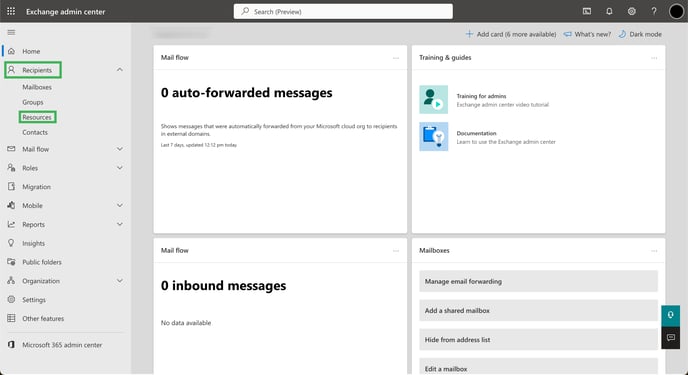Click Edit a mailbox button

538,368
